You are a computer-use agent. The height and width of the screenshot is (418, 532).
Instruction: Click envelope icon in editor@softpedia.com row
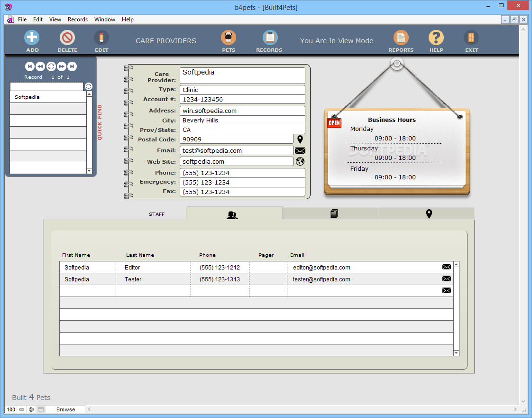[447, 267]
